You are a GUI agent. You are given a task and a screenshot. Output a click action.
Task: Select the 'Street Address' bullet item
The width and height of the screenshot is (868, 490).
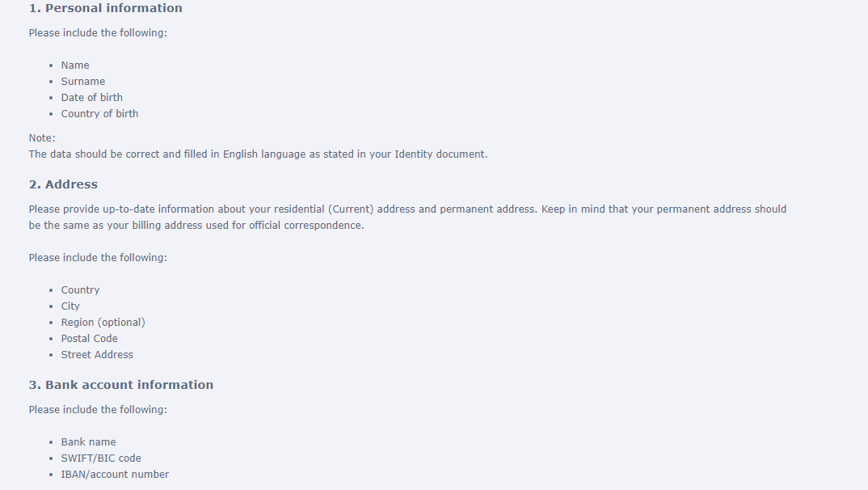(97, 354)
